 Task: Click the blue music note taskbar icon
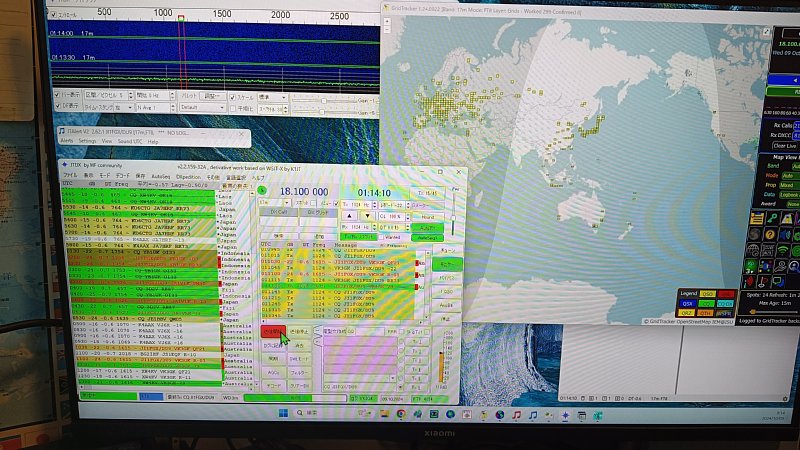coord(533,414)
